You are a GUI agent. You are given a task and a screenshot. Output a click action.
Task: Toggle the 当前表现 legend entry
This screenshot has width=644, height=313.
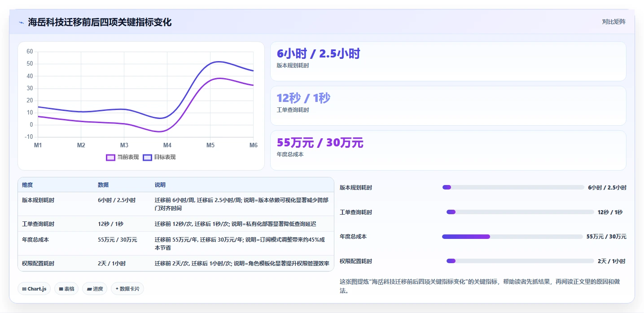point(123,157)
